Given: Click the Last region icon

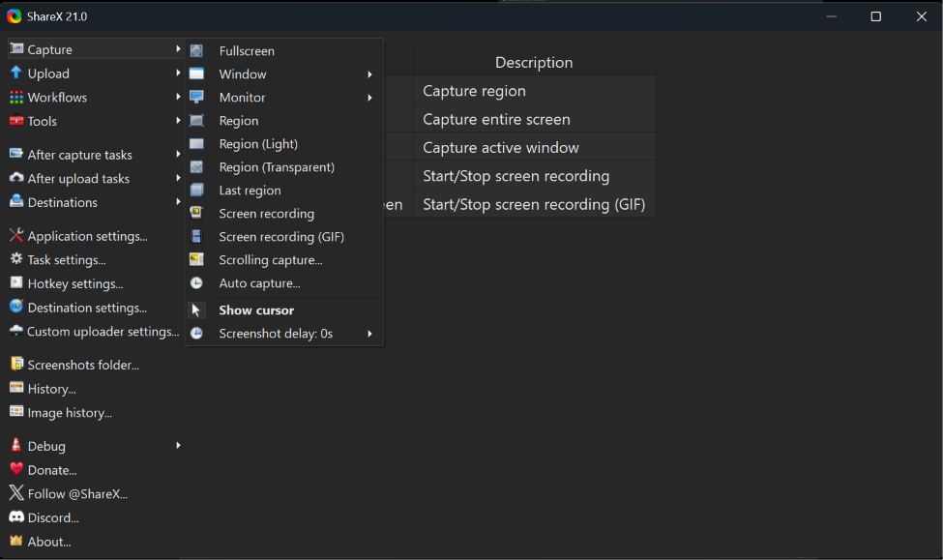Looking at the screenshot, I should [196, 191].
